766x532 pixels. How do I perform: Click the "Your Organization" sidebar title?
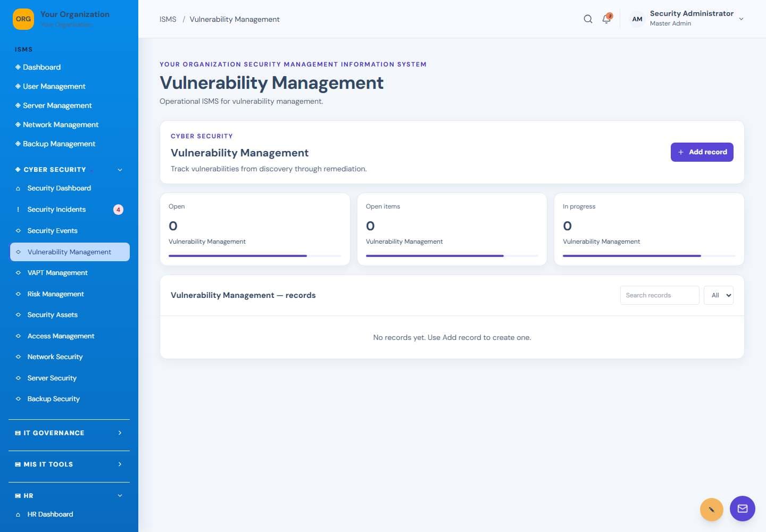click(x=75, y=14)
